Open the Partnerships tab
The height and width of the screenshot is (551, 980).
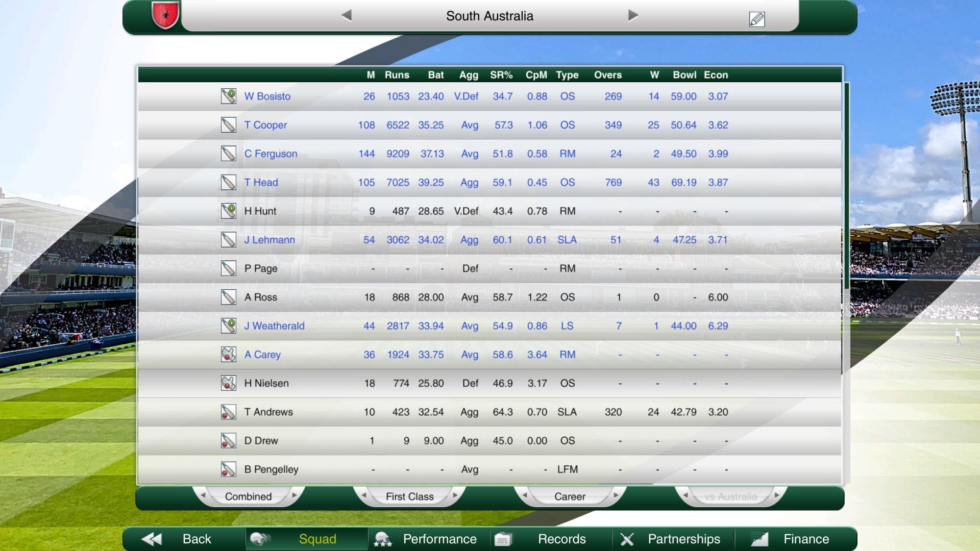(674, 539)
